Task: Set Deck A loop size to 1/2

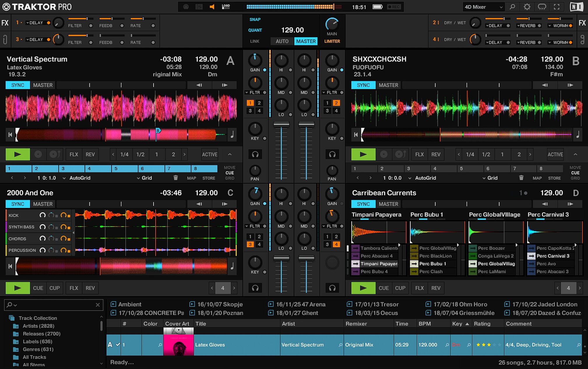Action: click(x=140, y=154)
